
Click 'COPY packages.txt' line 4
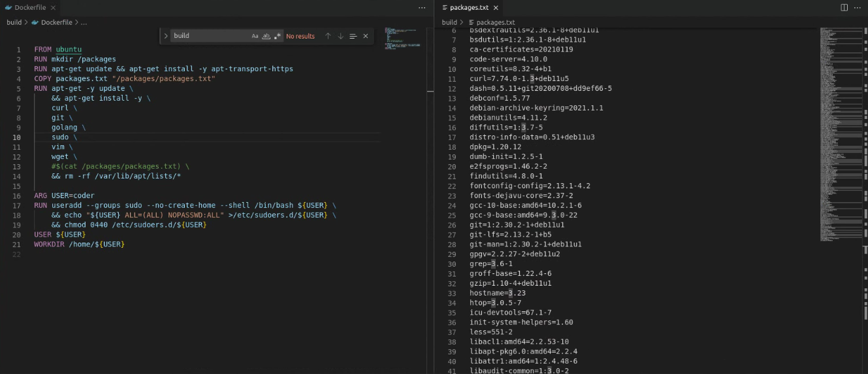click(x=125, y=79)
